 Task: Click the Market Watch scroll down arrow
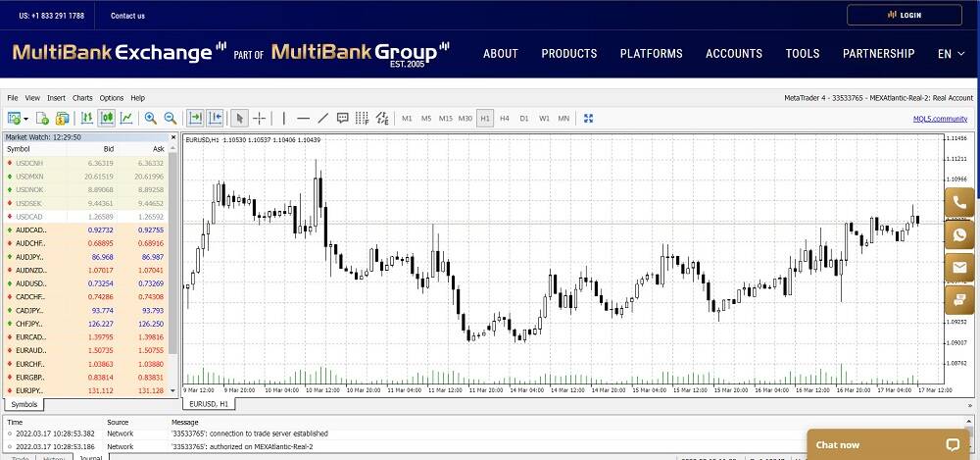(x=173, y=392)
